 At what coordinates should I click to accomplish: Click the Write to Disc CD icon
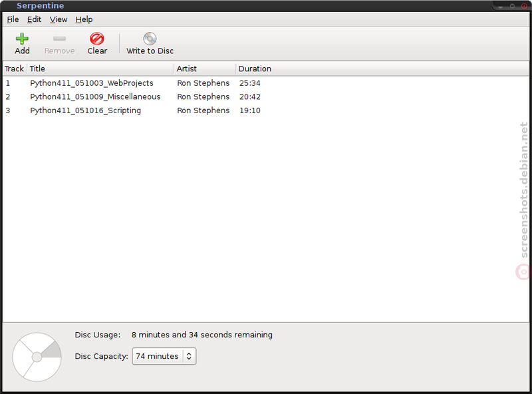[150, 39]
